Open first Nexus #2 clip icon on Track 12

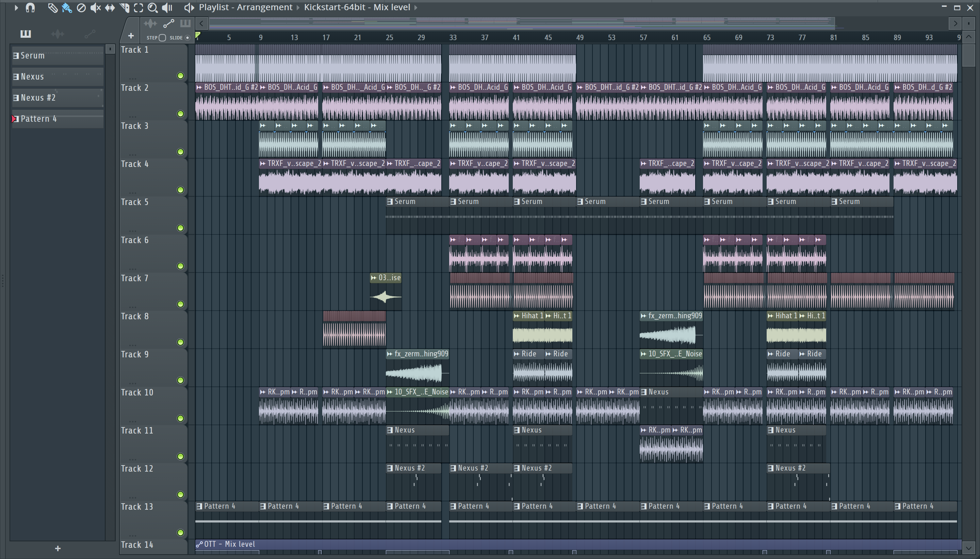pos(390,469)
